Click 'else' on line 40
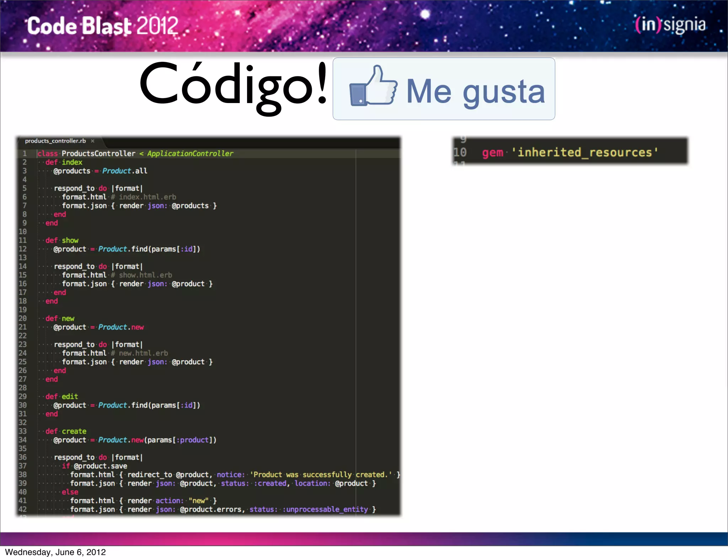 pyautogui.click(x=70, y=492)
